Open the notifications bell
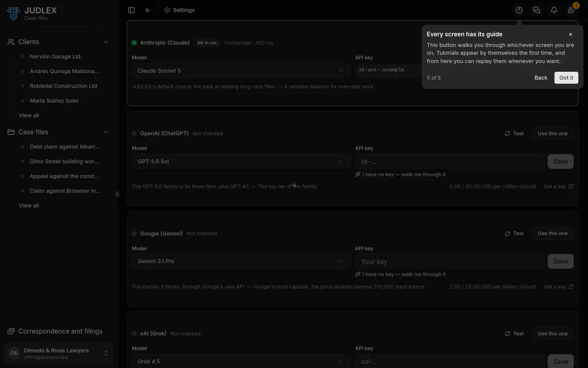588x368 pixels. click(x=554, y=10)
